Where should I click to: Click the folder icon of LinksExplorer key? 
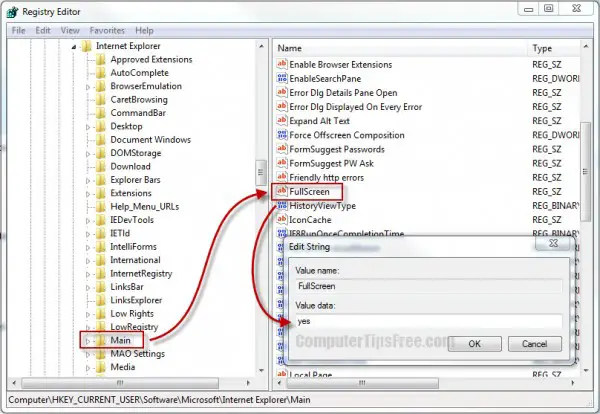[x=101, y=300]
